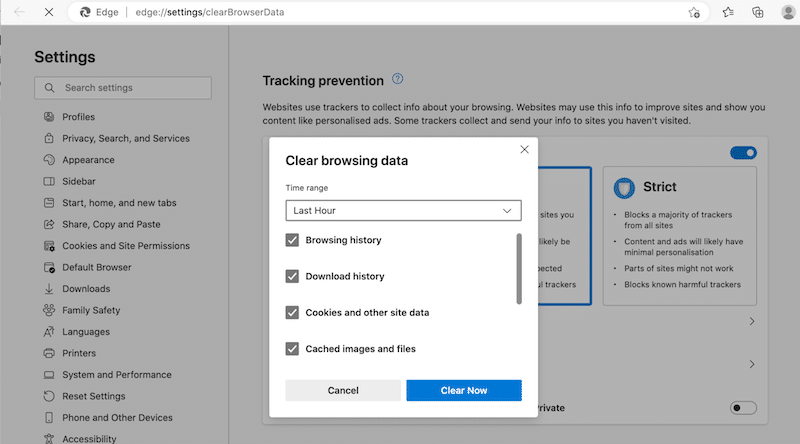Stop loading with the X toolbar button
Screen dimensions: 800x444
tap(49, 12)
